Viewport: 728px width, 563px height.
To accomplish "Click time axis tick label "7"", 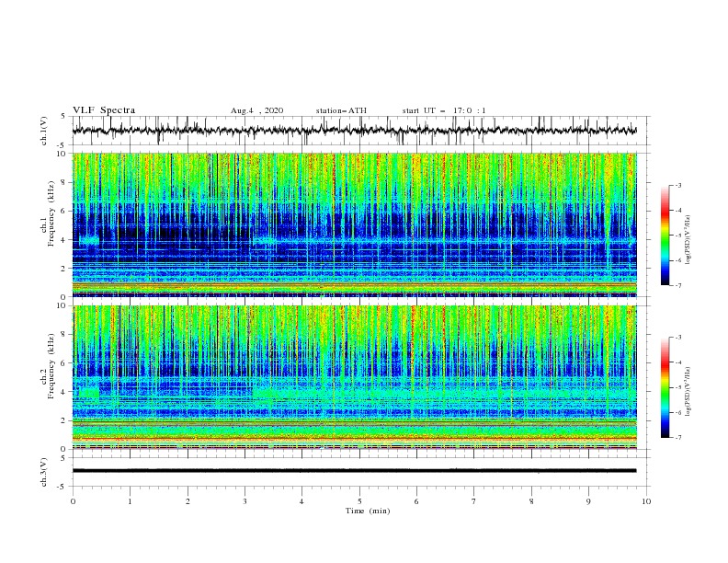I will pyautogui.click(x=474, y=501).
